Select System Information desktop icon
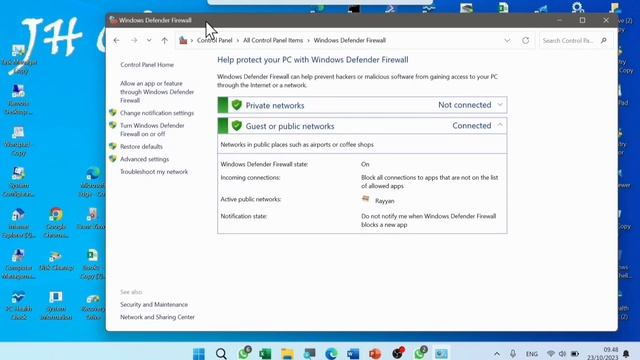Screen dimensions: 640x360 click(56, 305)
